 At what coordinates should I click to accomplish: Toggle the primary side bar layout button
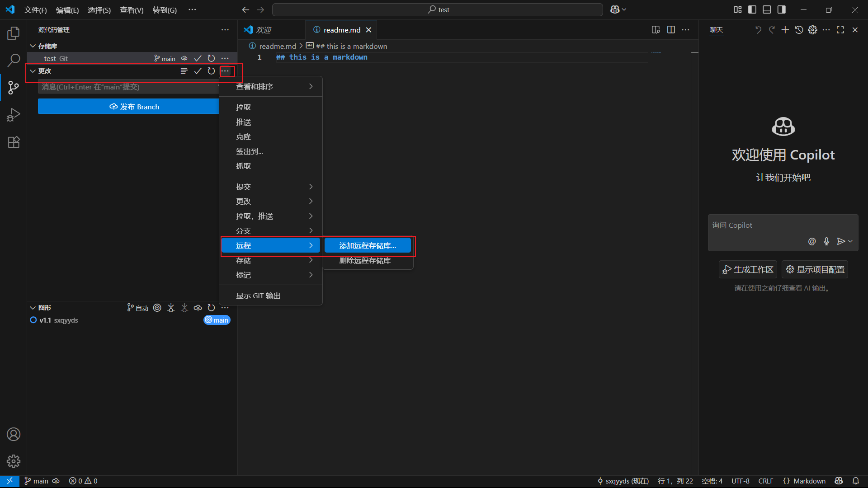click(752, 9)
